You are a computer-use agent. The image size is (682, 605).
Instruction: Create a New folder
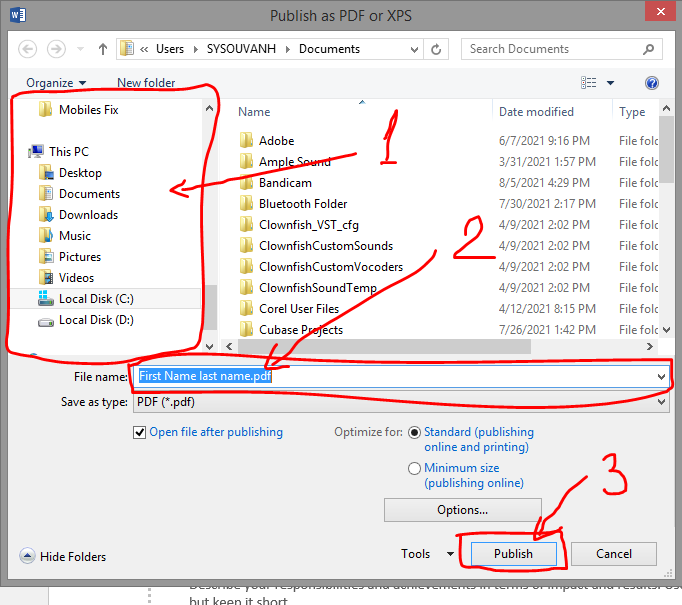pyautogui.click(x=146, y=83)
